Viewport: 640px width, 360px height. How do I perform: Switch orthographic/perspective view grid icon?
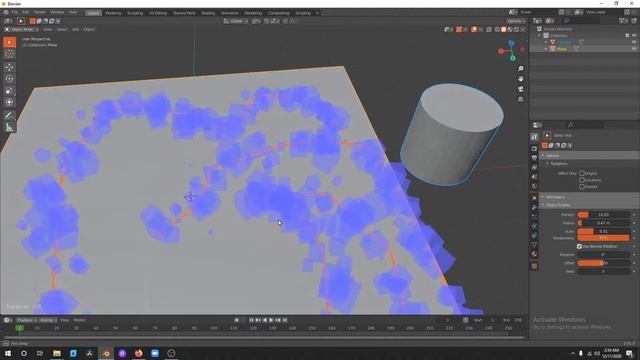(520, 99)
